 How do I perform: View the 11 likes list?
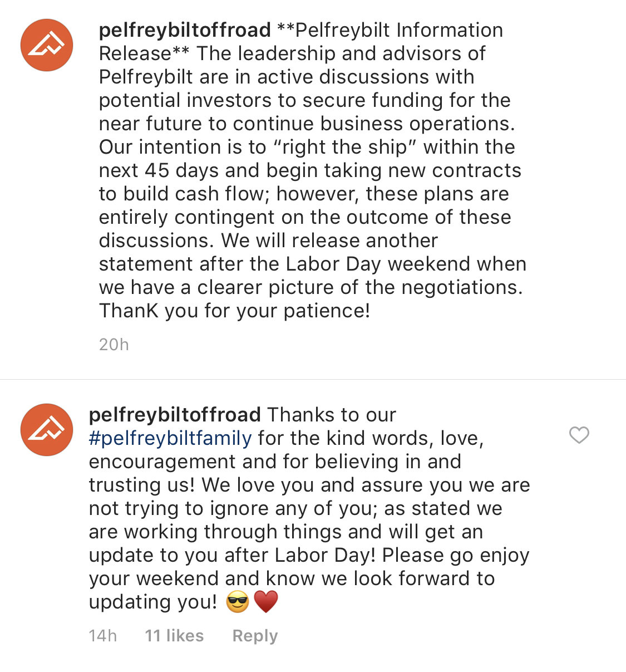174,636
